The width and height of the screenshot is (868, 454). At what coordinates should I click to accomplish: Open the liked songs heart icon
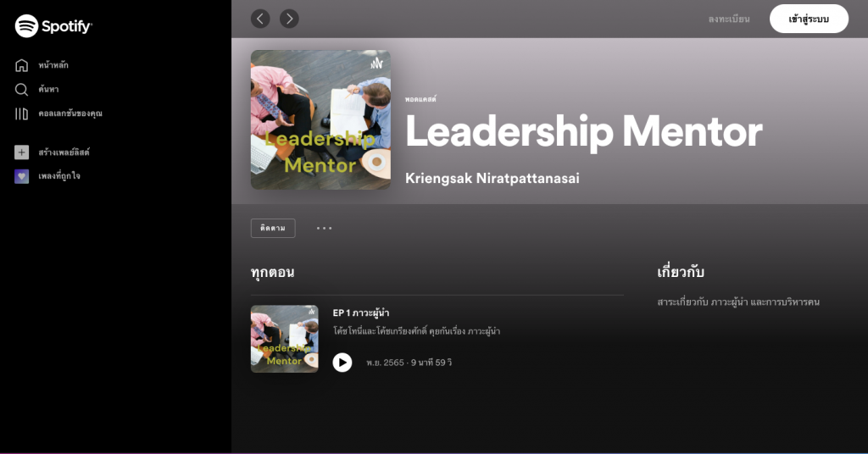tap(21, 176)
